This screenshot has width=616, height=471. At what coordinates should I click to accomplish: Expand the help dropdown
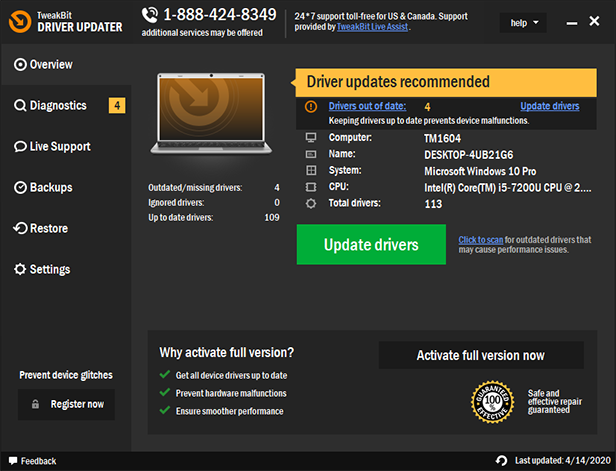[x=523, y=23]
